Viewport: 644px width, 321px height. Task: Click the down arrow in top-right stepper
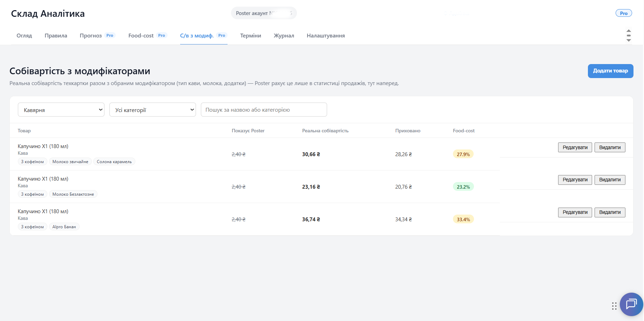pos(629,40)
